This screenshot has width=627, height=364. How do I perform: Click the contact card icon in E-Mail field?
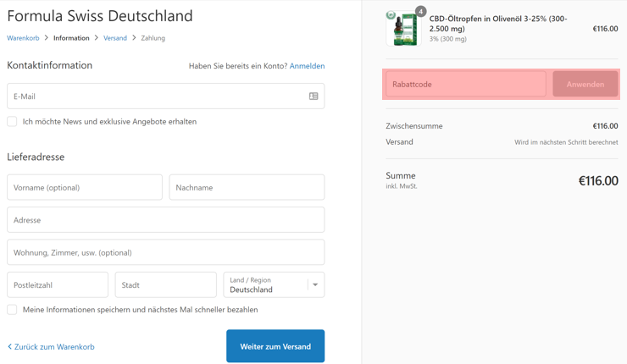(x=313, y=97)
